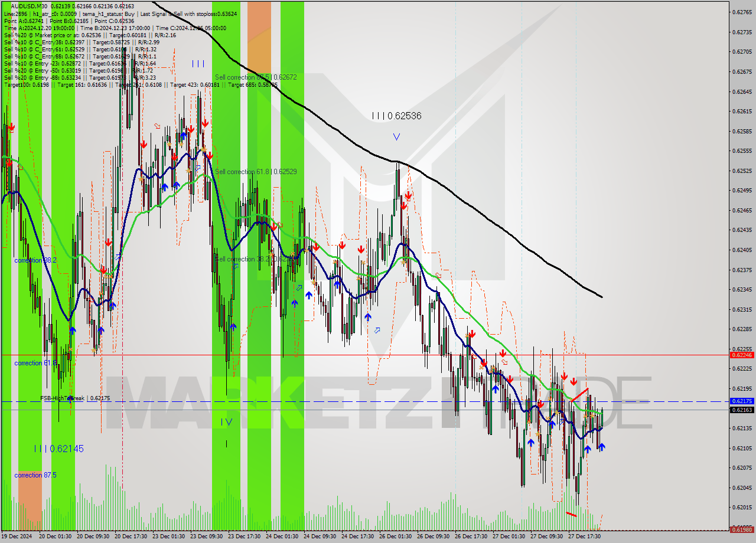Image resolution: width=756 pixels, height=543 pixels.
Task: Click 0.62765 on the price axis
Action: click(742, 12)
